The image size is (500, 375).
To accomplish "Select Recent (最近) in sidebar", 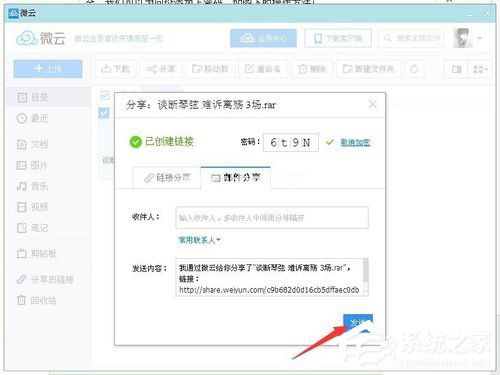I will point(48,118).
